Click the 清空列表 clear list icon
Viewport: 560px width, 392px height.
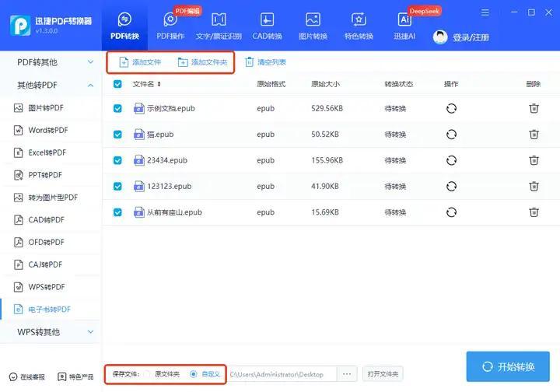250,62
